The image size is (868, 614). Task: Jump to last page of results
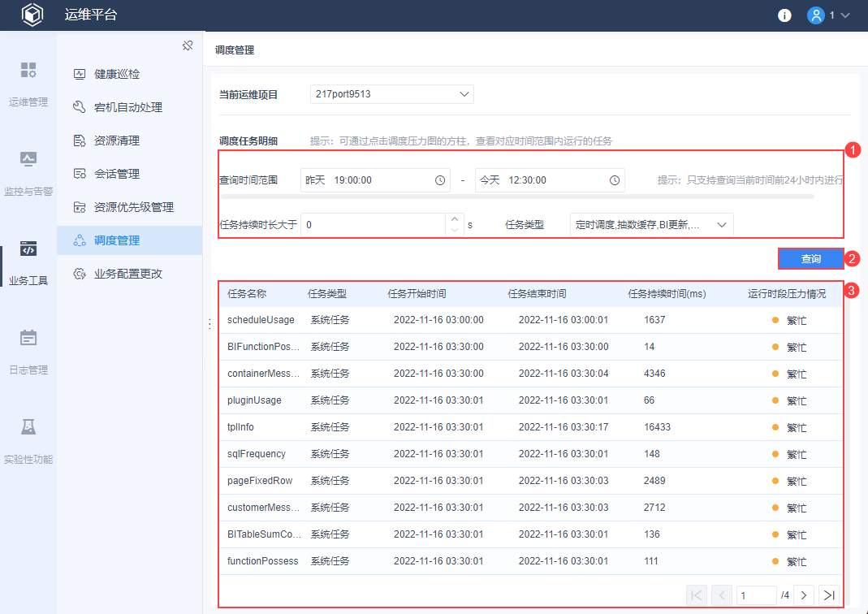coord(828,595)
